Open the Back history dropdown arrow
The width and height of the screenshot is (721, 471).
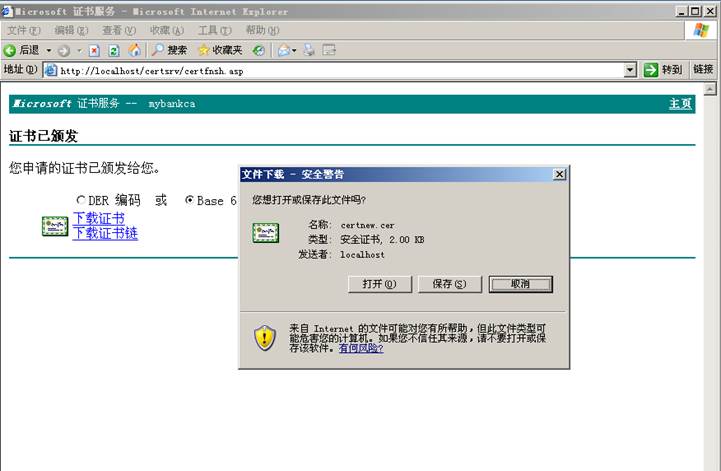48,50
